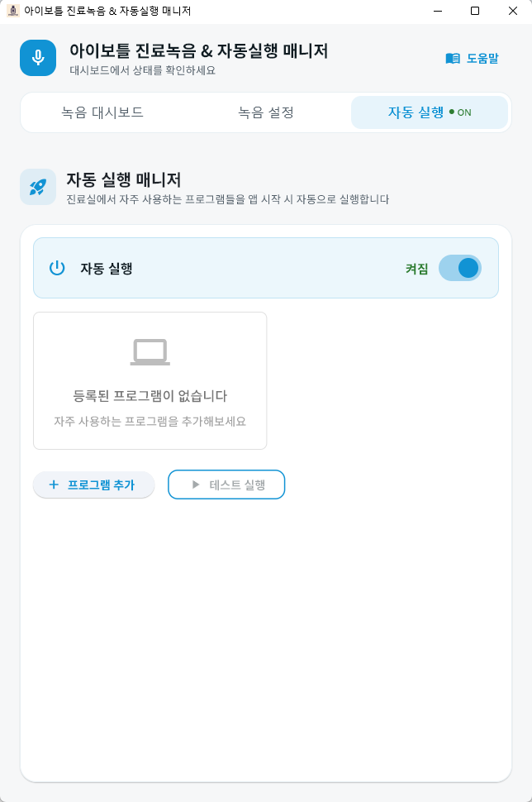The width and height of the screenshot is (532, 802).
Task: Click the book icon next to 도움말
Action: click(x=452, y=58)
